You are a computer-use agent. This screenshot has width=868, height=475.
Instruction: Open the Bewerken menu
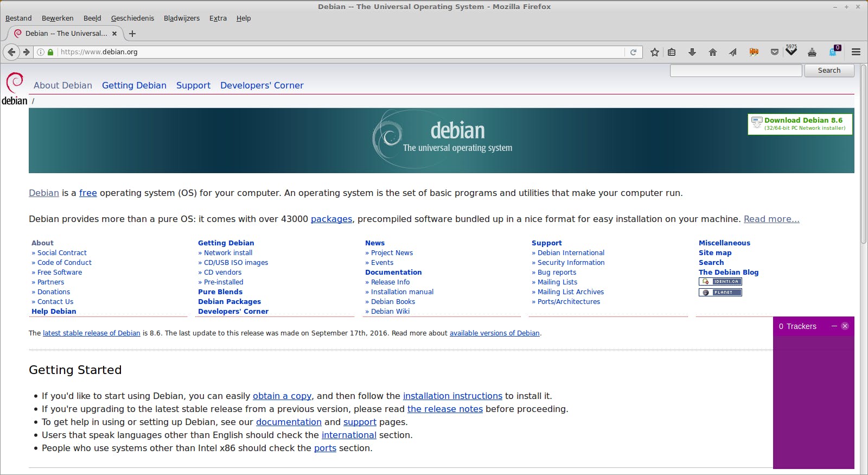pyautogui.click(x=58, y=18)
